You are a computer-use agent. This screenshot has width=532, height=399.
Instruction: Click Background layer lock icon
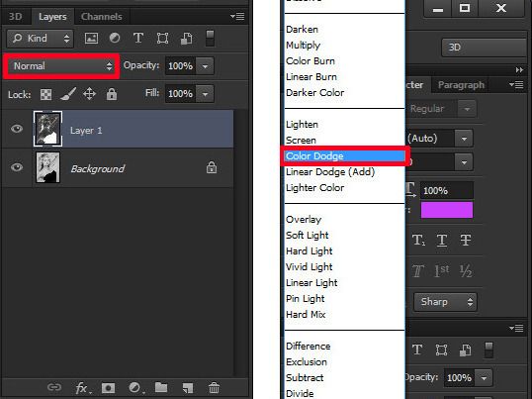tap(212, 167)
